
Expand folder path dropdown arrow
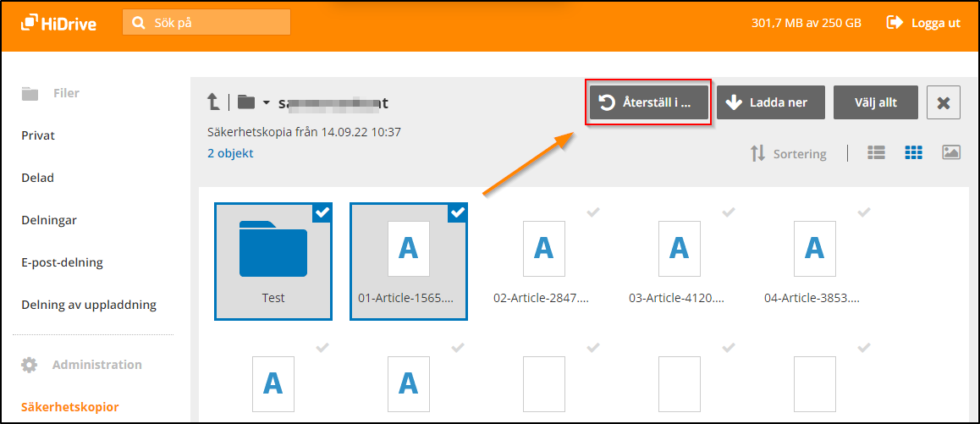(x=266, y=103)
